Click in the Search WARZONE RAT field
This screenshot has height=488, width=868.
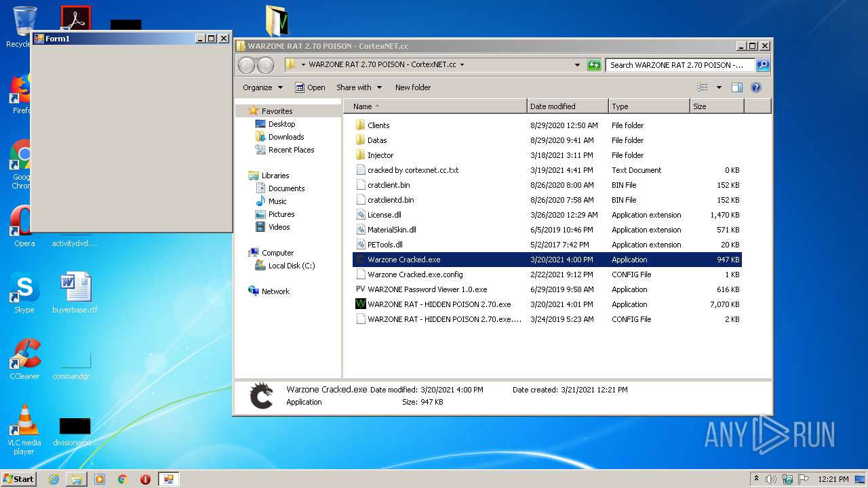pos(680,65)
